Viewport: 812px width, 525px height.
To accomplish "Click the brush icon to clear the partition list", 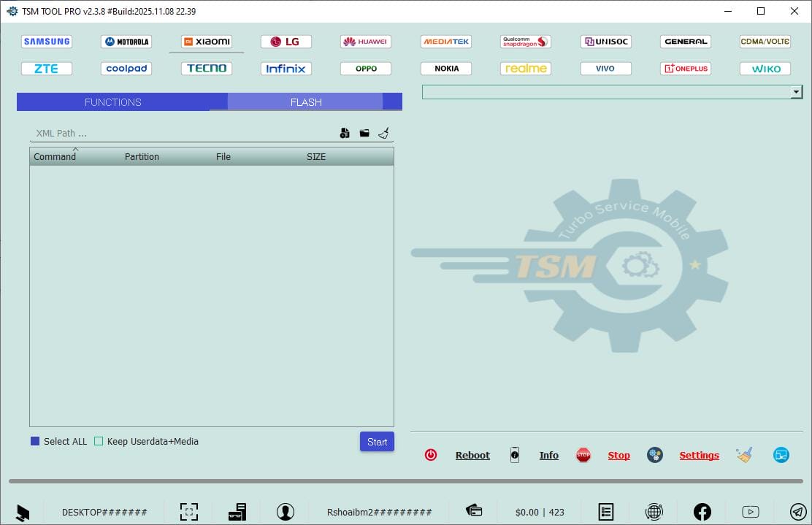I will point(384,133).
